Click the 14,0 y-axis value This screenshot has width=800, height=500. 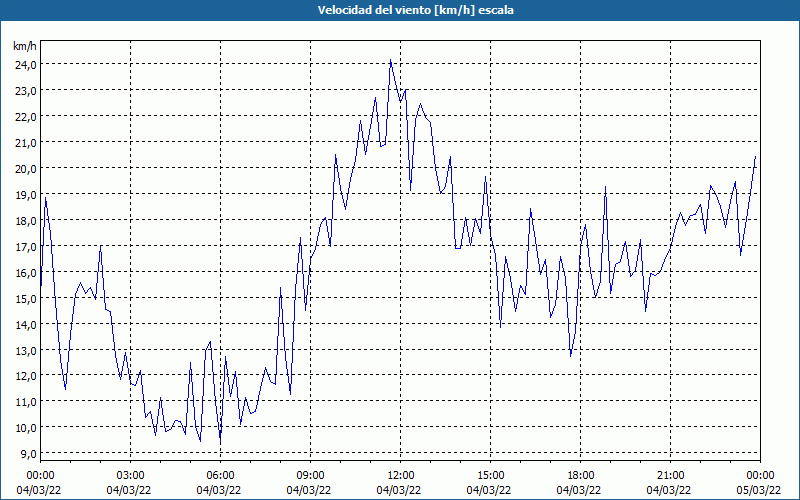(26, 324)
